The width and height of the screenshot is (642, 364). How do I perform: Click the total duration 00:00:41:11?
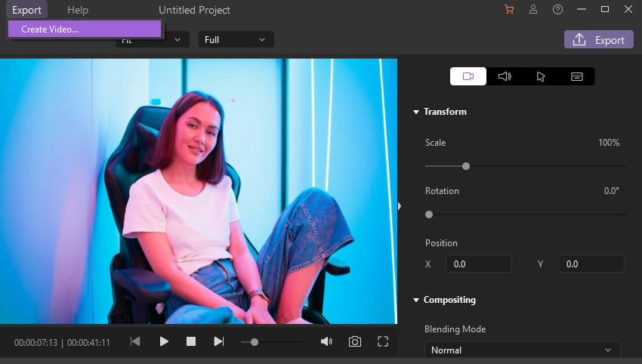(x=88, y=342)
